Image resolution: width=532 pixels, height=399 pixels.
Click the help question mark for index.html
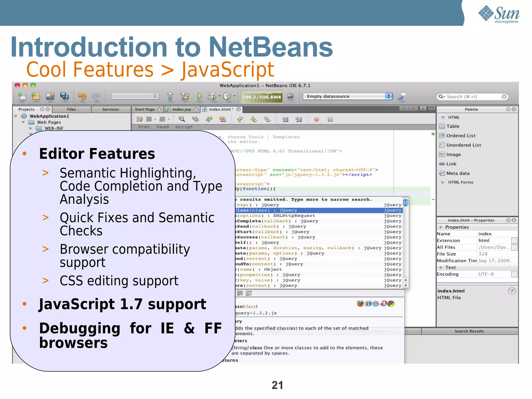511,291
